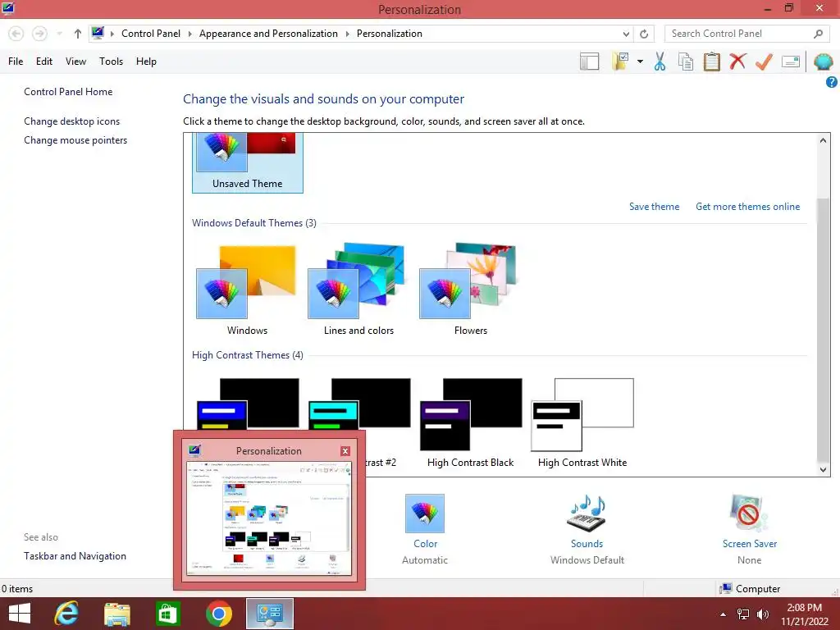Click the Back navigation arrow
This screenshot has width=840, height=630.
point(16,34)
